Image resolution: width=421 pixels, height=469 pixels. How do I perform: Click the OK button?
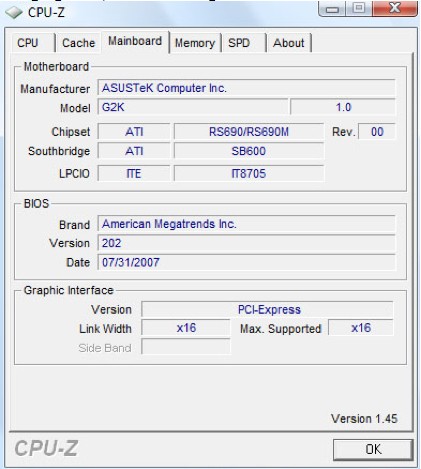(373, 449)
